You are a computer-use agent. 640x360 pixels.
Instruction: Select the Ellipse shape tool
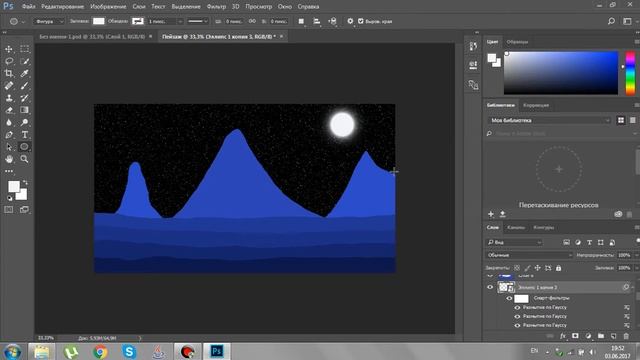click(x=24, y=147)
